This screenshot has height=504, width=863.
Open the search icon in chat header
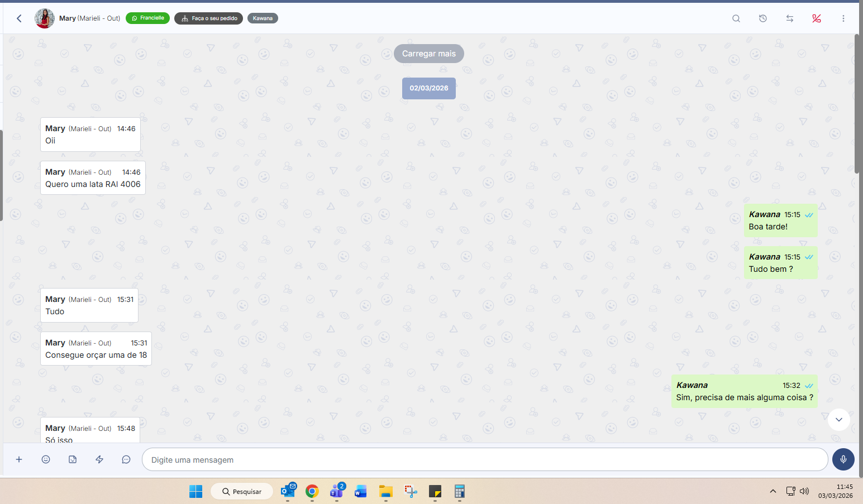736,18
